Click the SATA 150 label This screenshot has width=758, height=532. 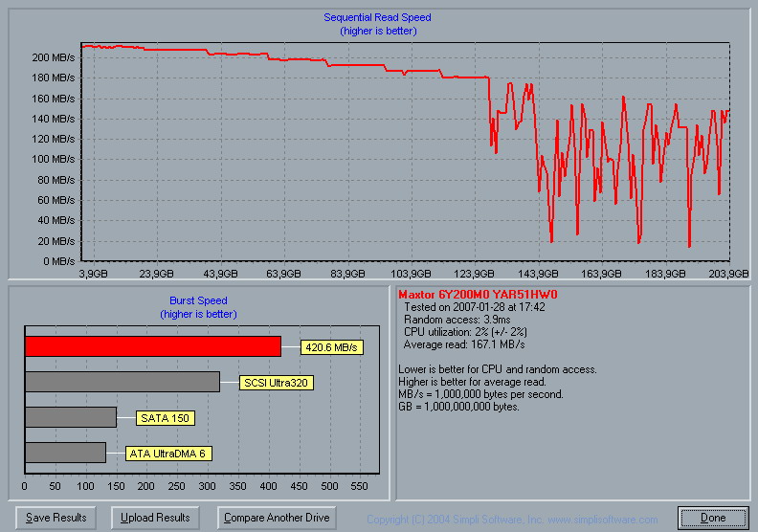click(166, 418)
